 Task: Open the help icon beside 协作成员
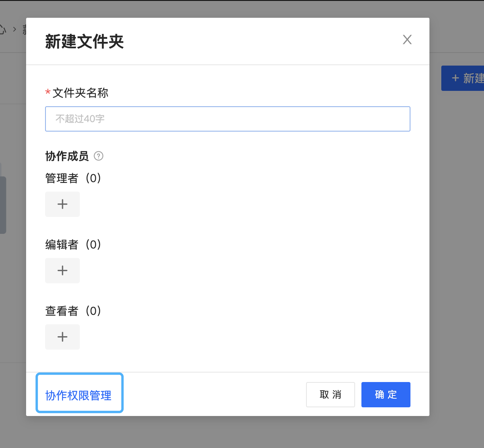(x=98, y=156)
